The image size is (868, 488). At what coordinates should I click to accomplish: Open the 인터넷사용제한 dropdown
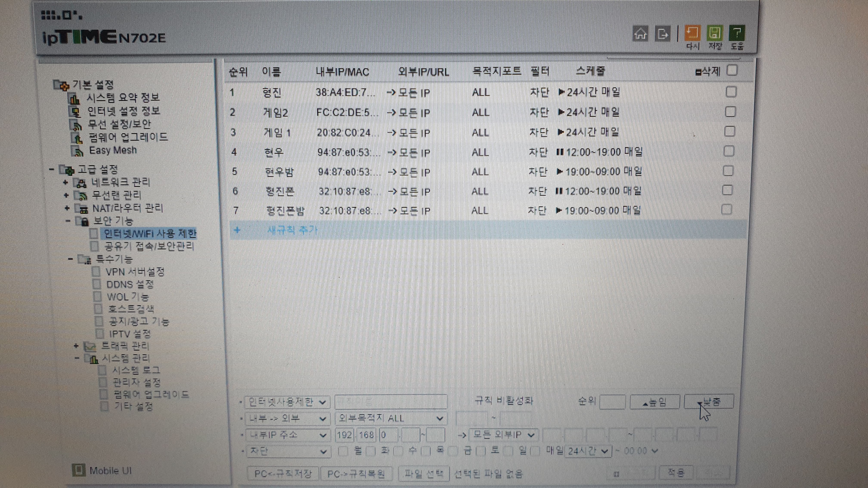(287, 402)
